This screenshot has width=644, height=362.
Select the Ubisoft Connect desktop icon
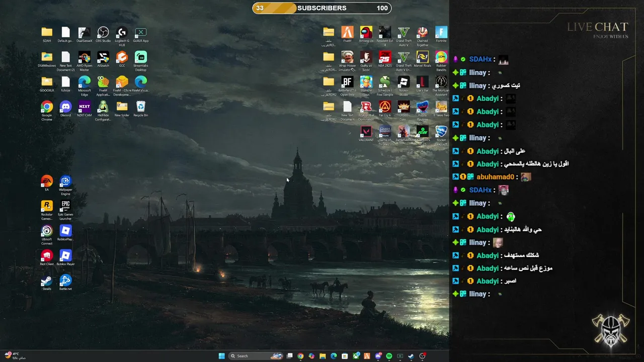point(47,234)
